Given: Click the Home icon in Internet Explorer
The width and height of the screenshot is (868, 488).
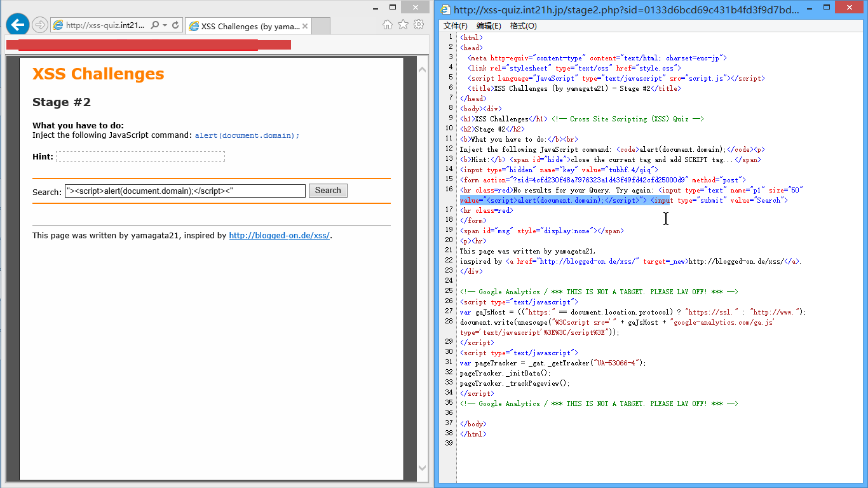Looking at the screenshot, I should pyautogui.click(x=388, y=24).
